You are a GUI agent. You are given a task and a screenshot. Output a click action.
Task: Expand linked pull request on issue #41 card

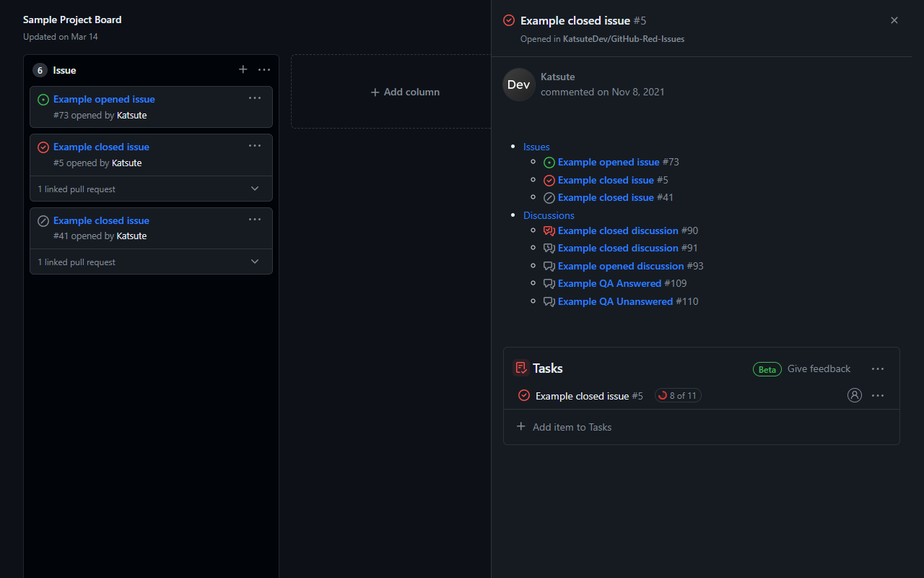tap(254, 262)
